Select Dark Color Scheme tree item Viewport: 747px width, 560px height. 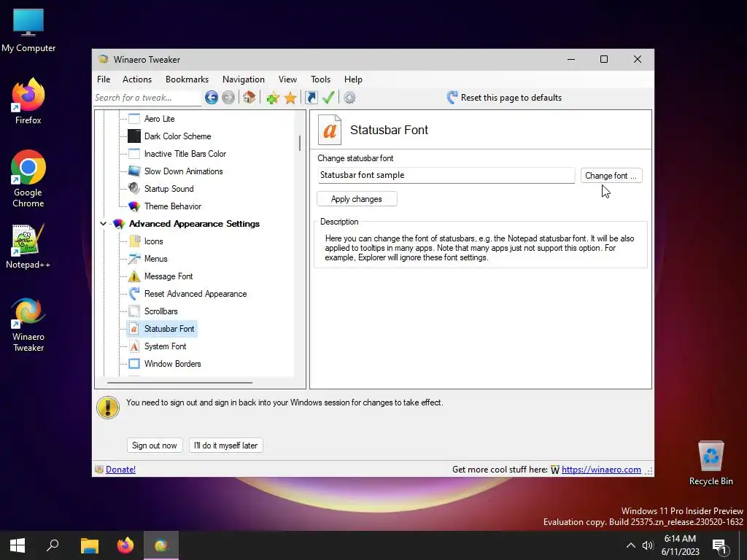177,136
